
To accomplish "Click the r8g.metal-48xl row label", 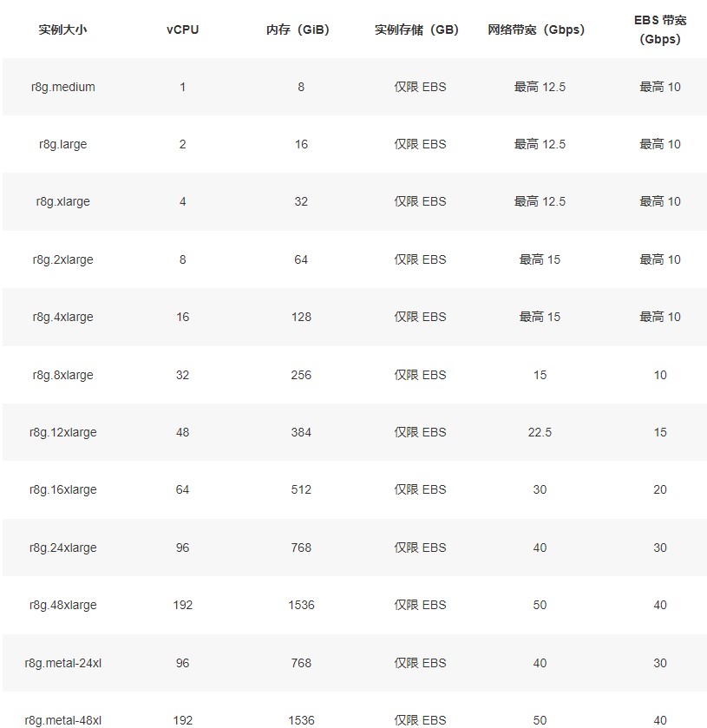I will click(62, 719).
